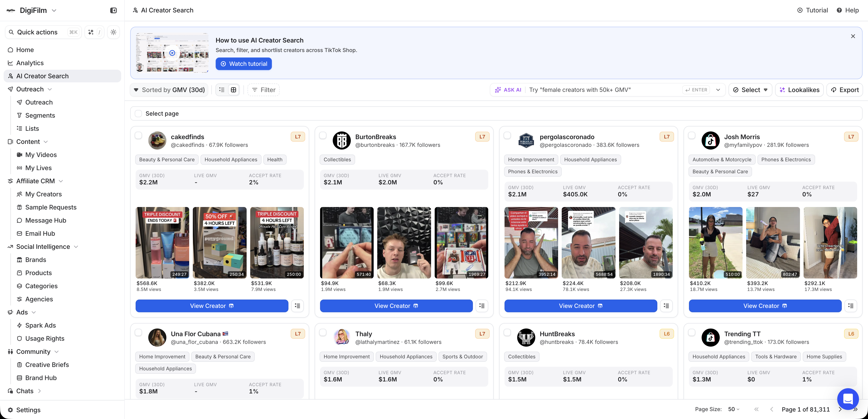The width and height of the screenshot is (868, 419).
Task: Switch to grid view layout icon
Action: pyautogui.click(x=234, y=90)
